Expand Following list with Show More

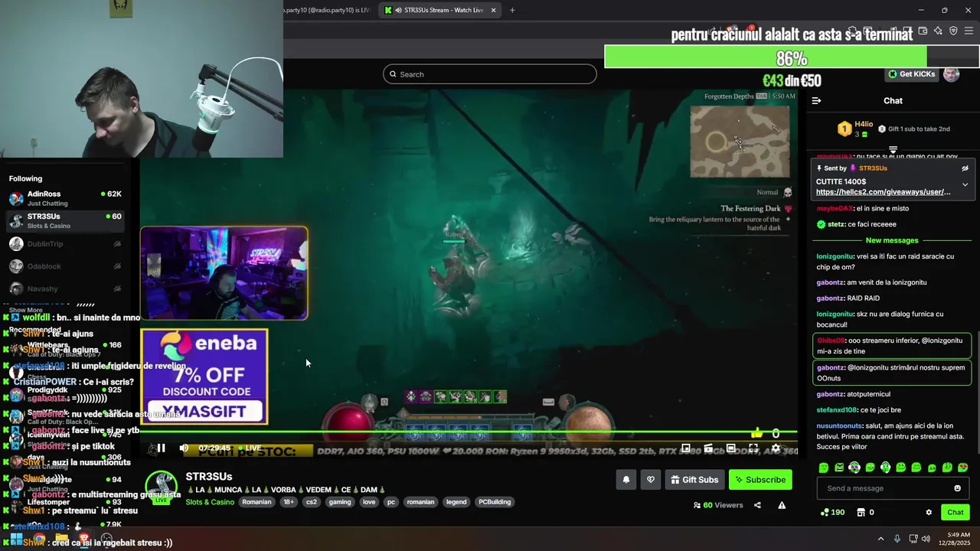26,310
